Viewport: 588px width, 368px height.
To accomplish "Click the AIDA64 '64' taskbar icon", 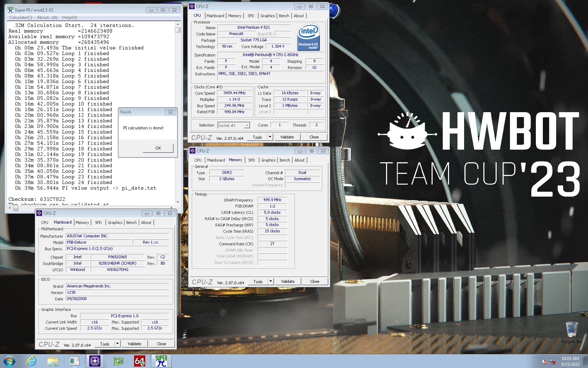I will 139,361.
